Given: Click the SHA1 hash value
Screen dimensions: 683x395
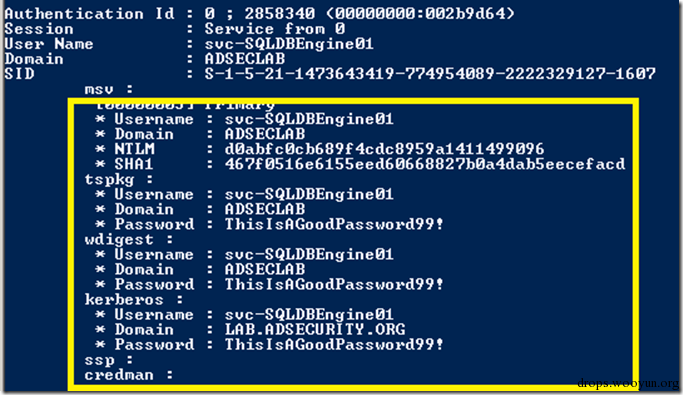Looking at the screenshot, I should (425, 164).
